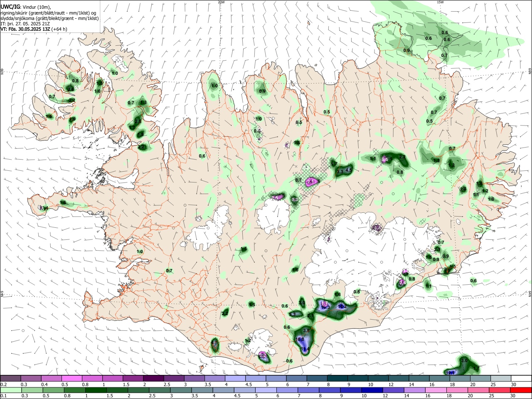
Task: Click the bright red swatch ending the bottom legend row
Action: point(521,390)
